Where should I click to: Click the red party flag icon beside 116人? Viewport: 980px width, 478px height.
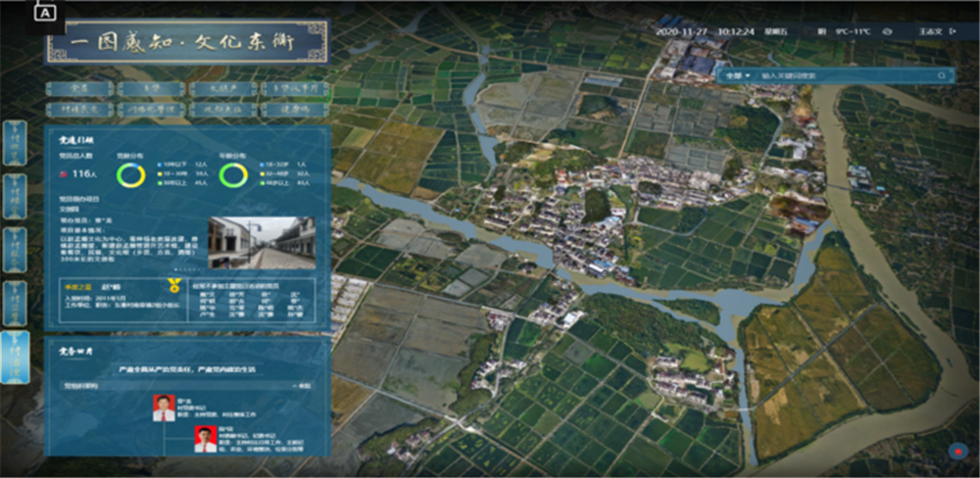pos(63,175)
